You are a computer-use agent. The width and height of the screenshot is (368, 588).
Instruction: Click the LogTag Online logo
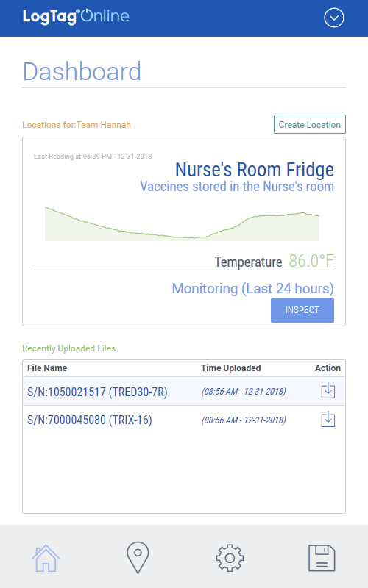(x=76, y=16)
